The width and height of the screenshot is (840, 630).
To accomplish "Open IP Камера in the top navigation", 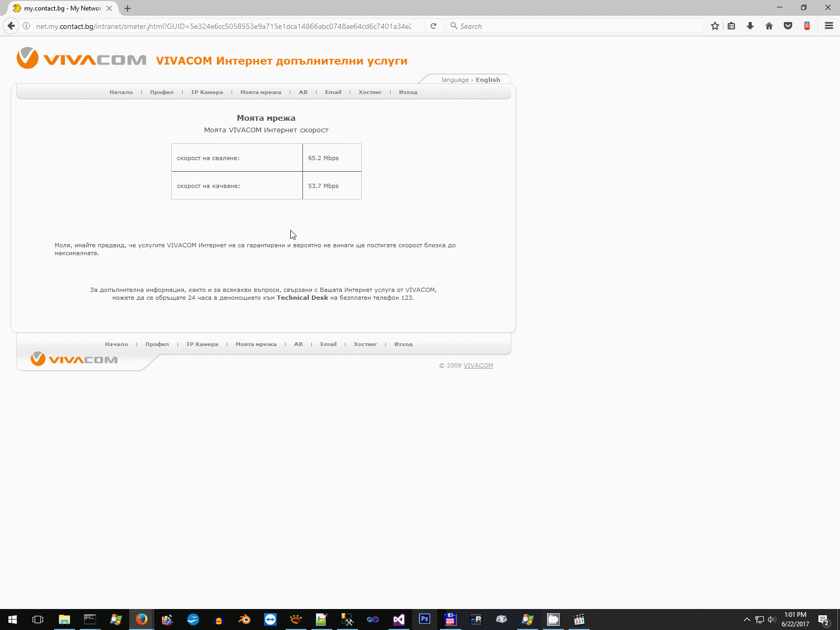I will 207,92.
